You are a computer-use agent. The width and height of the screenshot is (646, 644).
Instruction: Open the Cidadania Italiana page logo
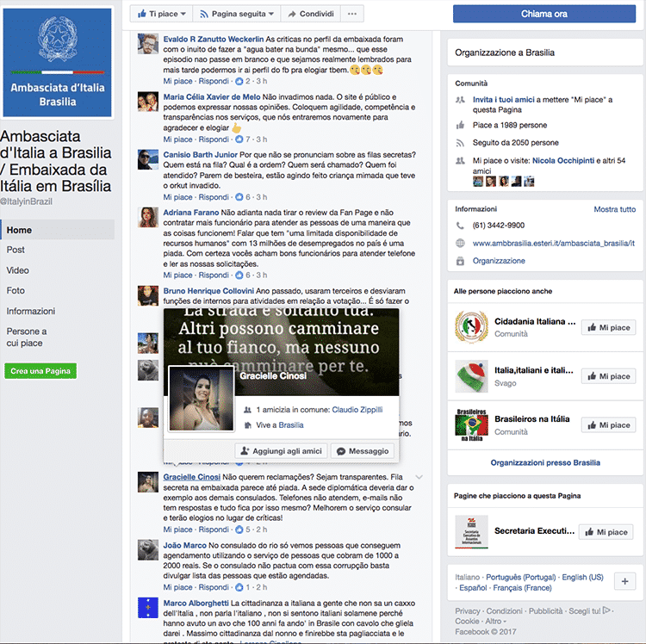pyautogui.click(x=471, y=327)
